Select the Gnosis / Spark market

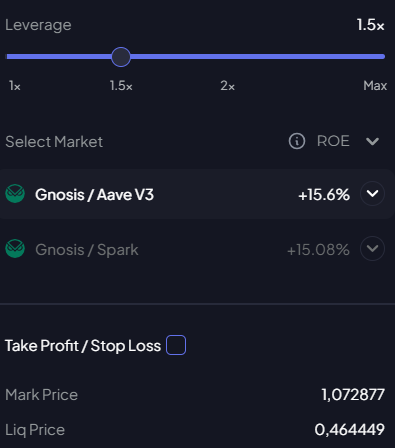(197, 249)
